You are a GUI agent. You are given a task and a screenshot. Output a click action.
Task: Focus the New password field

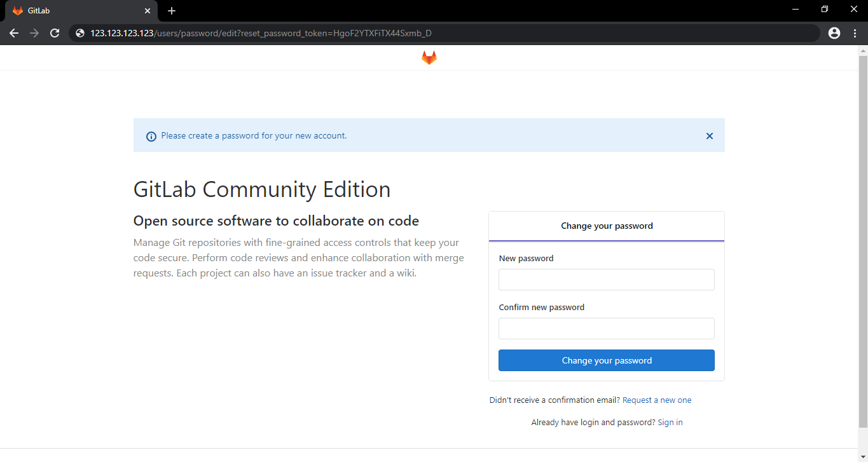click(x=607, y=280)
